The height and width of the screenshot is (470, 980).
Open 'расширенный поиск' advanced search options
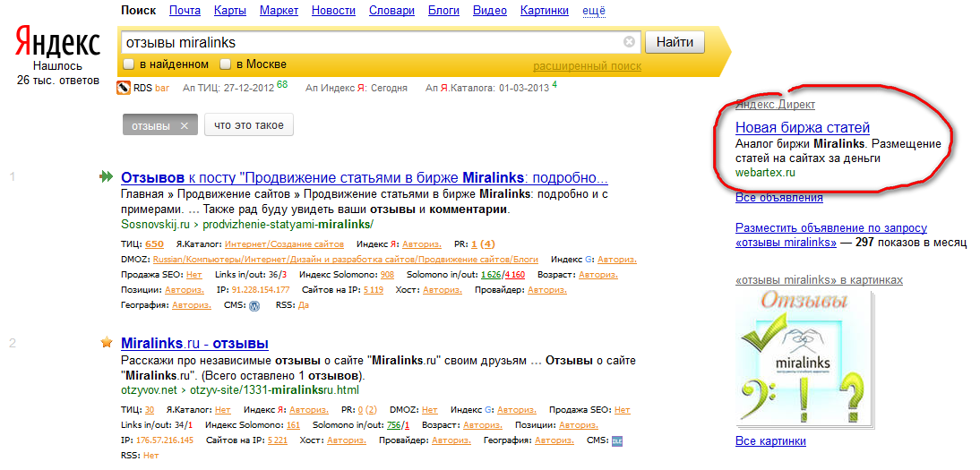(x=587, y=66)
